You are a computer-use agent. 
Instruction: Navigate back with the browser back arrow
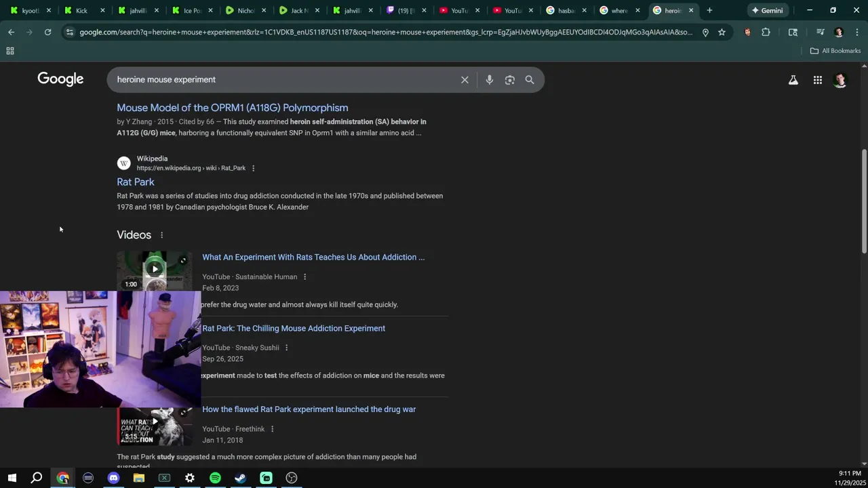tap(12, 32)
